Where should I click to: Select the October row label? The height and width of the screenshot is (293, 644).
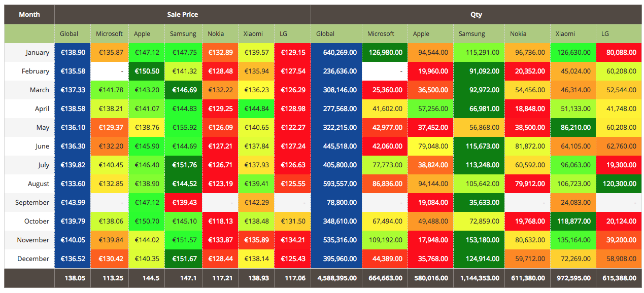coord(29,222)
